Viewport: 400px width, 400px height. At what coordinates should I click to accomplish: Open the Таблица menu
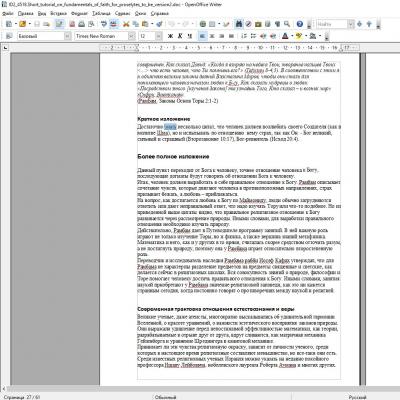point(101,14)
